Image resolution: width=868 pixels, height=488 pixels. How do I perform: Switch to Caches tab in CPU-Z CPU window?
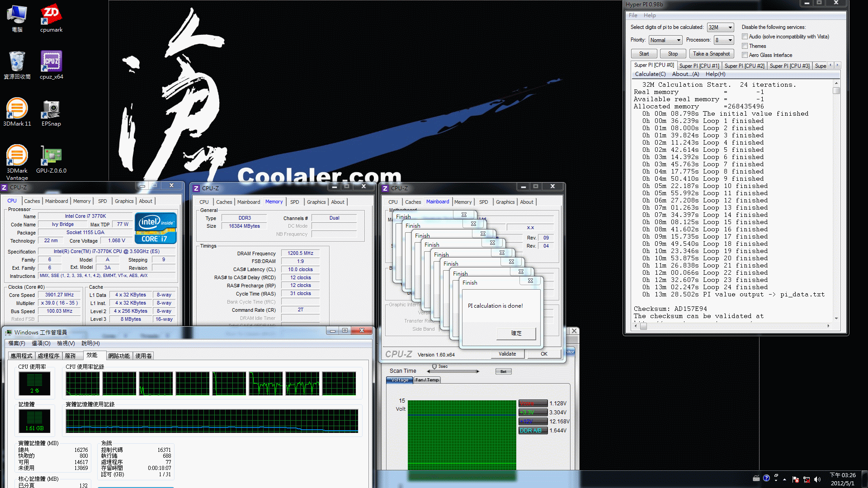[32, 201]
